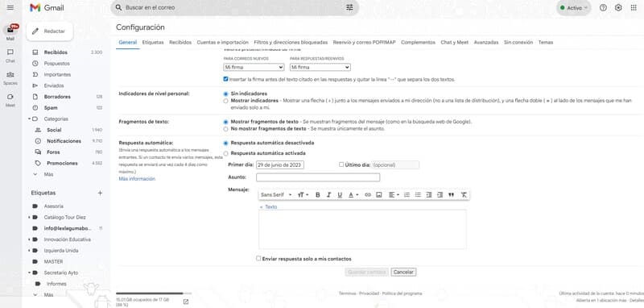Click the search magnifier icon
Viewport: 644px width, 308px height.
[x=119, y=7]
